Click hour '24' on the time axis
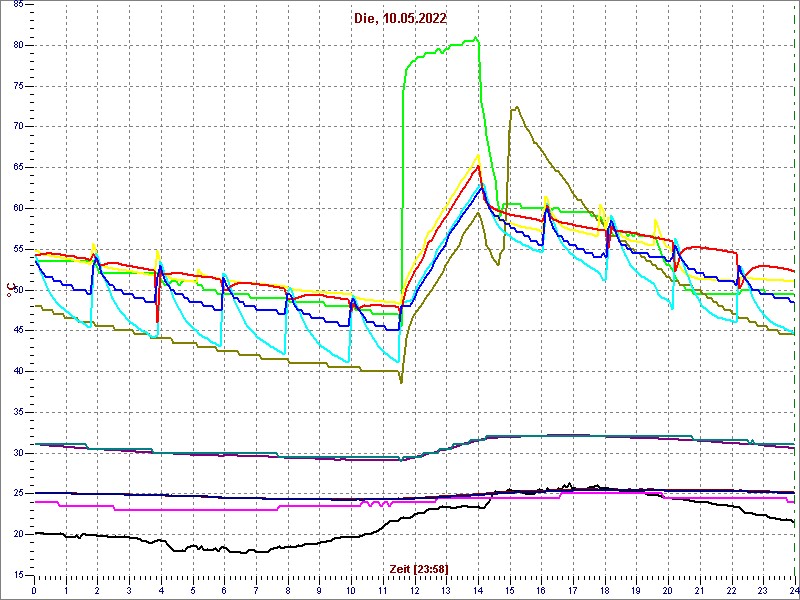 pyautogui.click(x=794, y=591)
